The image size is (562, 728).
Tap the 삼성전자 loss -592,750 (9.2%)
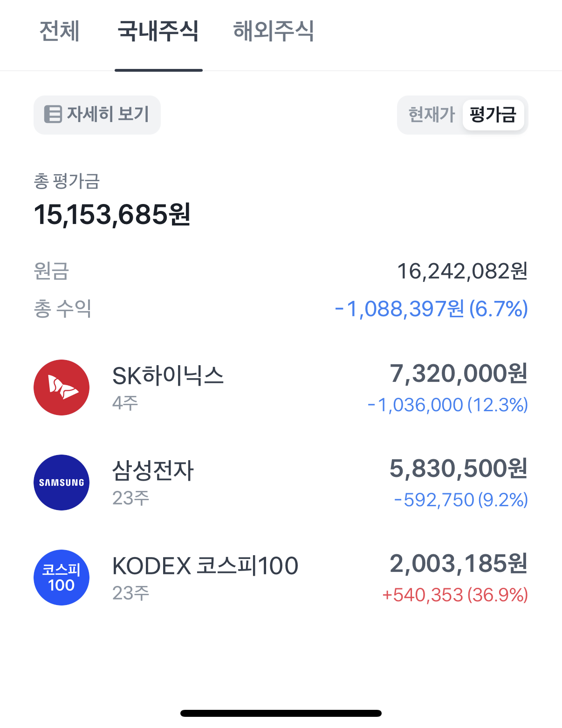pos(461,500)
